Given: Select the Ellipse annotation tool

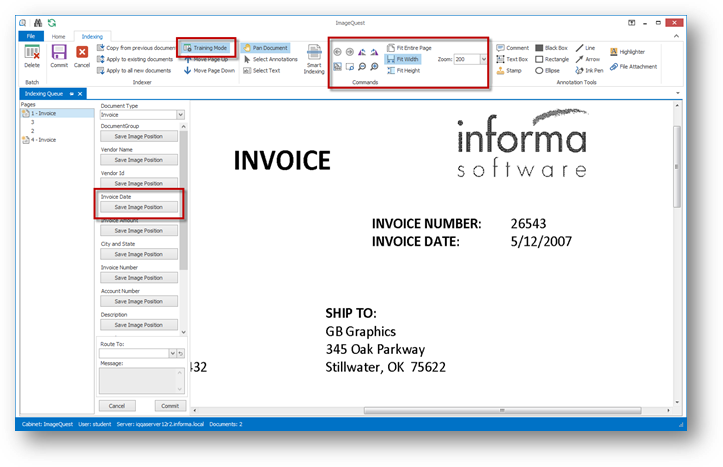Looking at the screenshot, I should [547, 71].
